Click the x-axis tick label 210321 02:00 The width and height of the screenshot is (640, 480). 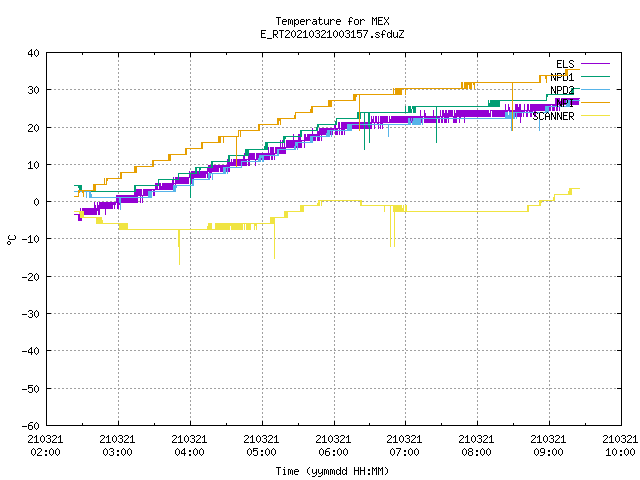click(x=45, y=446)
